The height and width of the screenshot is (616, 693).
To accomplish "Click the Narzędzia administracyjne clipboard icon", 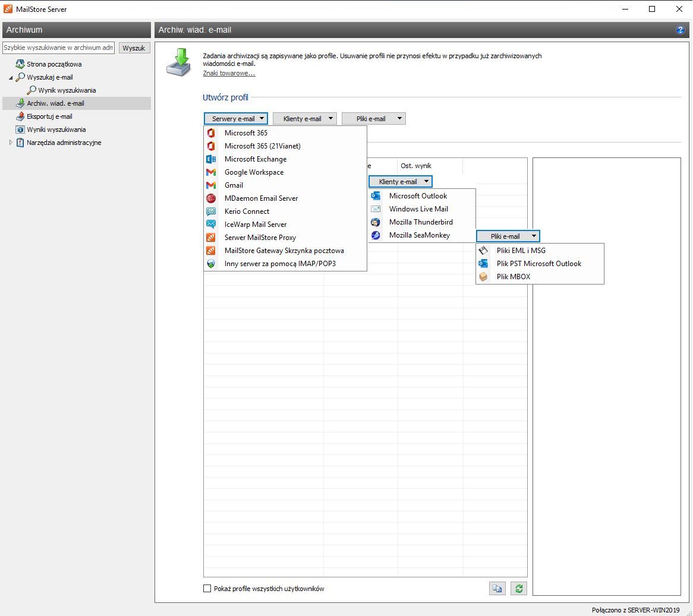I will tap(20, 142).
